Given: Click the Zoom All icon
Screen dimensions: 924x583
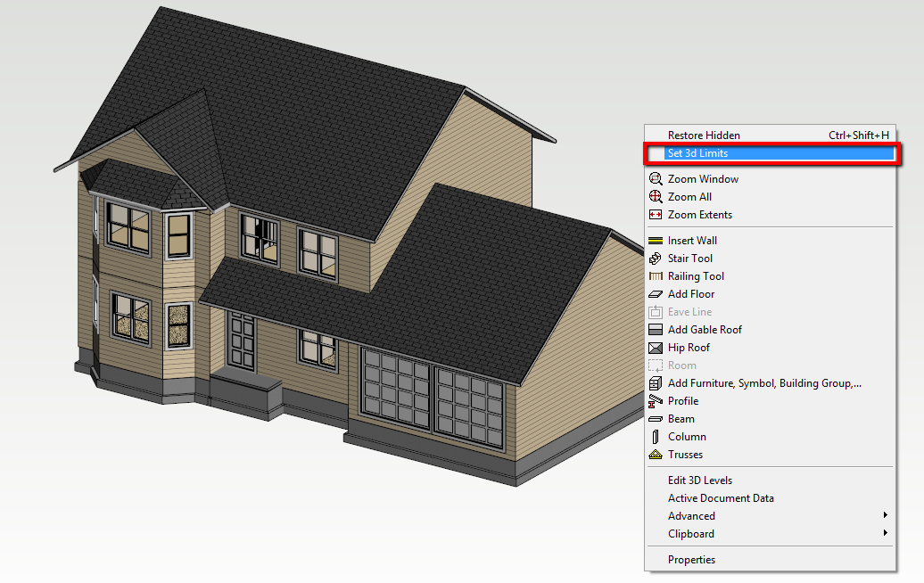Looking at the screenshot, I should 656,197.
